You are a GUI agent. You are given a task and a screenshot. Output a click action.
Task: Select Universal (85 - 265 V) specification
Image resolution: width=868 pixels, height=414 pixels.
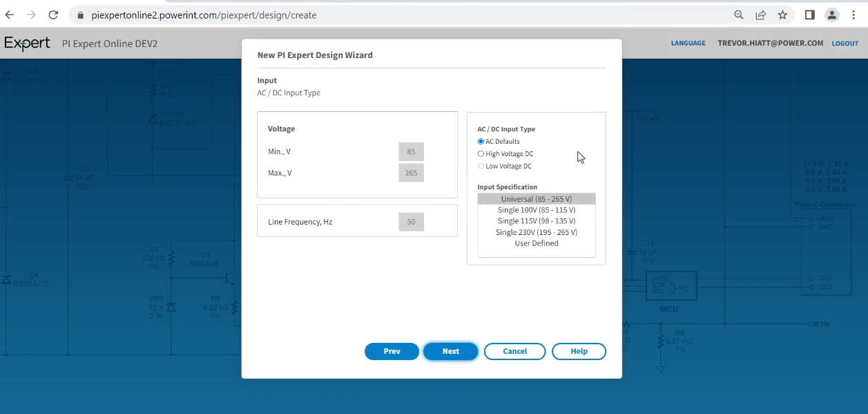(536, 199)
